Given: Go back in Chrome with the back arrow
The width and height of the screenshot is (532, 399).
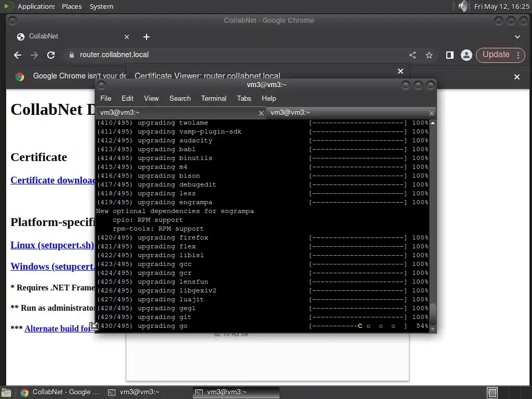Looking at the screenshot, I should coord(18,55).
